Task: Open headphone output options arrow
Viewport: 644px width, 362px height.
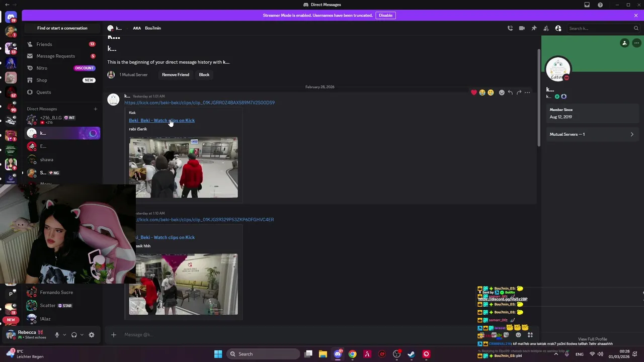Action: tap(82, 335)
